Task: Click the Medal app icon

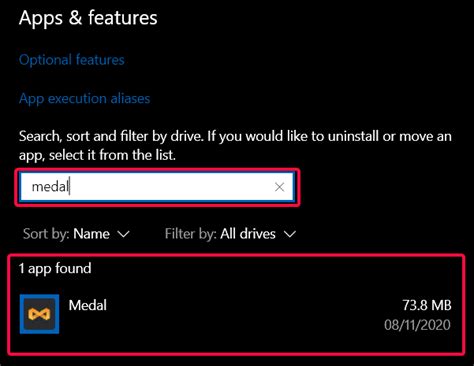Action: point(39,314)
